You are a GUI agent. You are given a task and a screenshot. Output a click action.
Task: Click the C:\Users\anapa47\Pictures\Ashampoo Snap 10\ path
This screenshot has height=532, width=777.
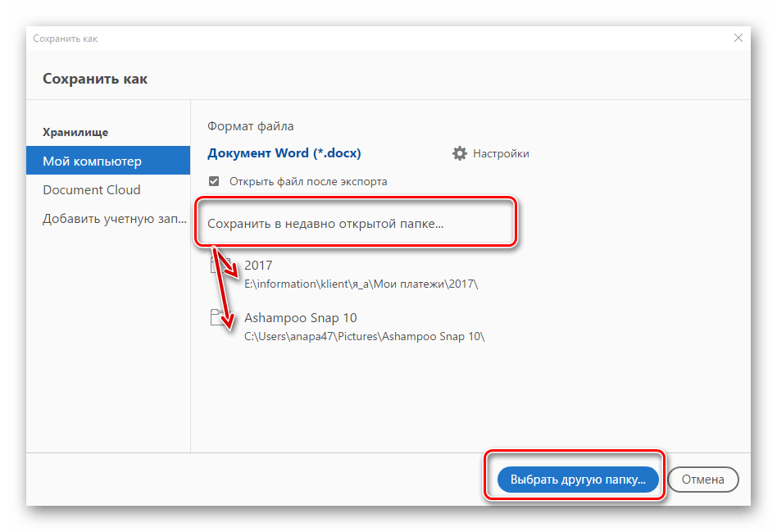pos(365,337)
